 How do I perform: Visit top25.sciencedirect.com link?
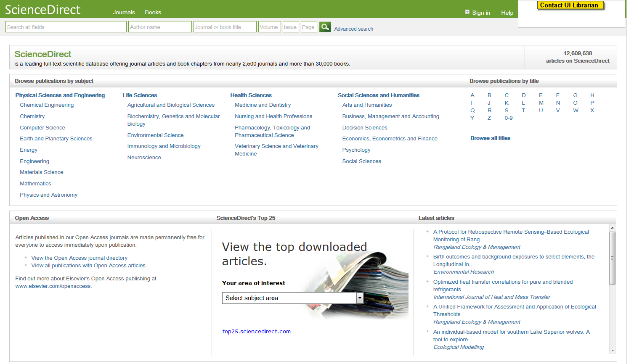pos(256,332)
